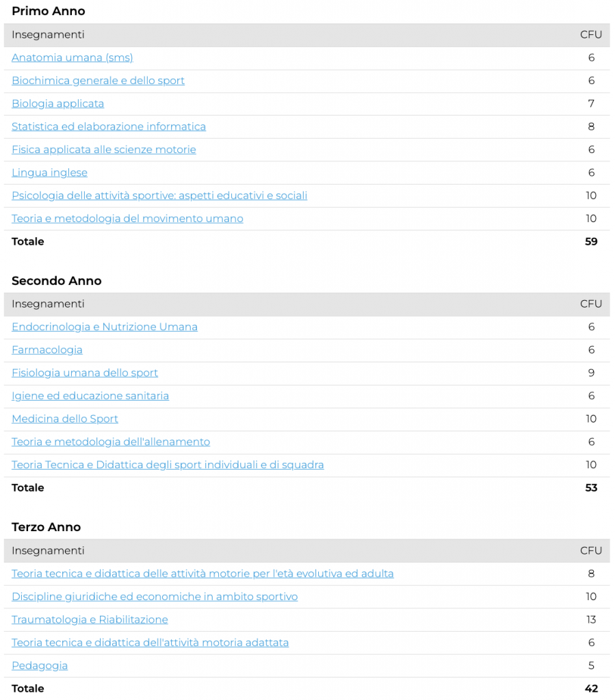The image size is (615, 700).
Task: Open Fisica applicata alle scienze motorie
Action: [x=103, y=150]
